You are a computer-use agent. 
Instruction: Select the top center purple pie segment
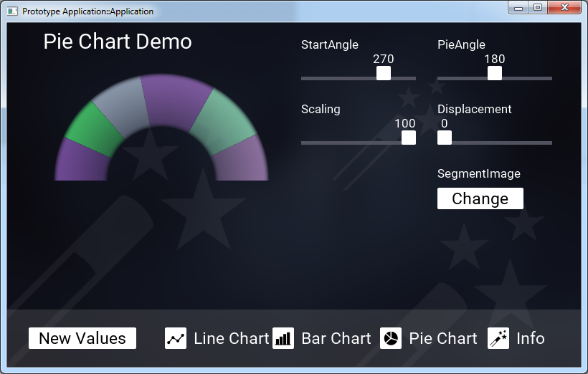[x=172, y=99]
